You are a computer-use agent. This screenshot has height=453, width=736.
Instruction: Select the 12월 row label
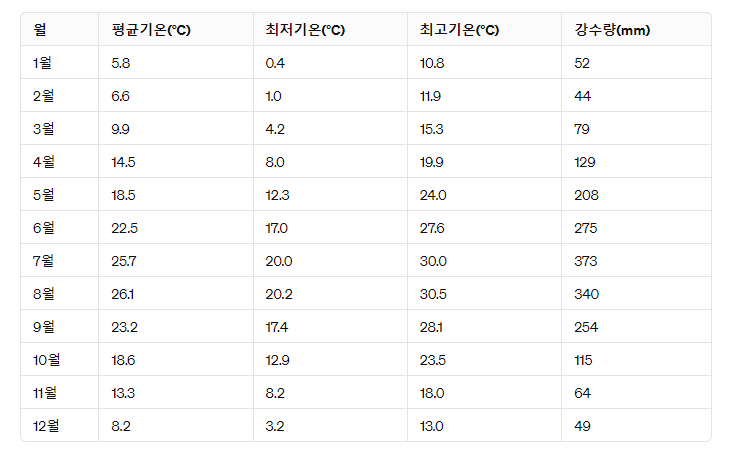pos(46,426)
